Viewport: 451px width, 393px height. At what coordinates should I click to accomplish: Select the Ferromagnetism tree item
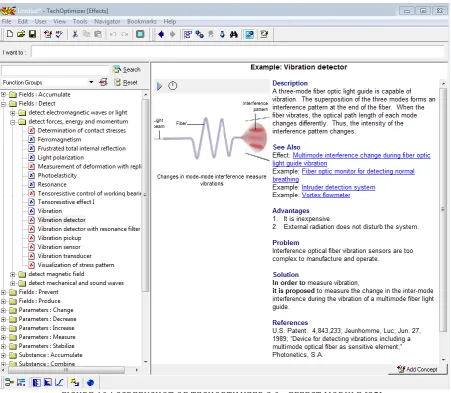point(59,139)
